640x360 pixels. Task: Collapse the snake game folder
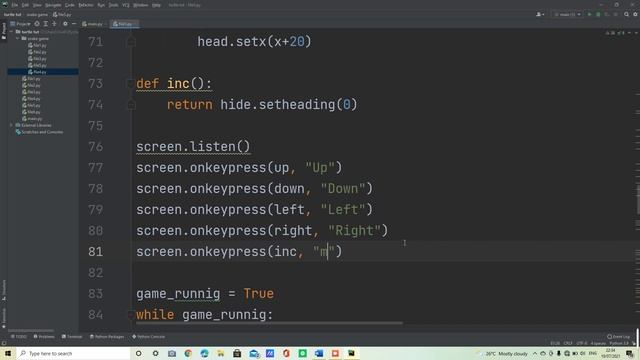(18, 38)
